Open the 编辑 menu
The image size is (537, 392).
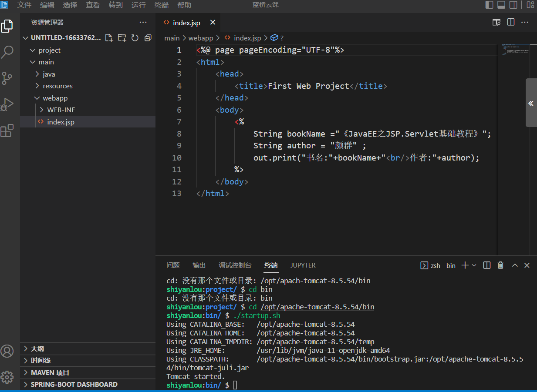47,5
